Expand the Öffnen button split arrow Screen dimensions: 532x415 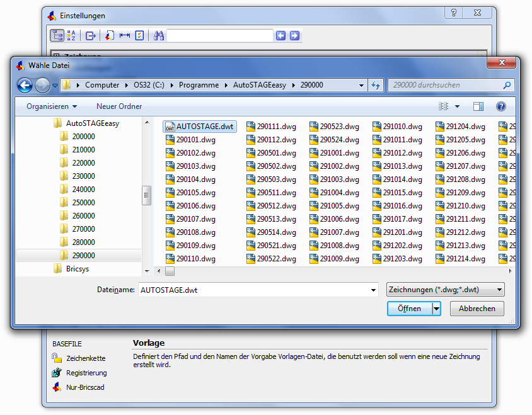pyautogui.click(x=436, y=309)
